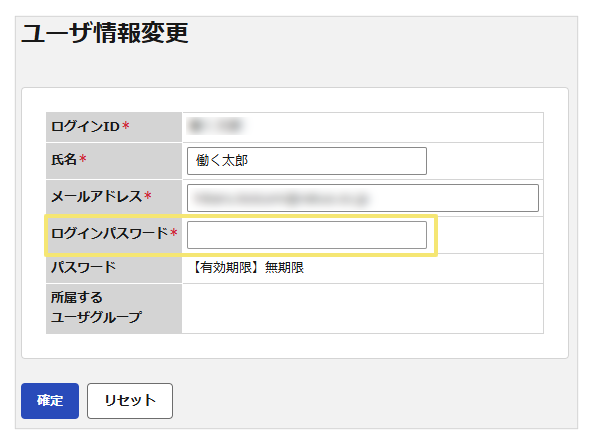Click the 確定 confirm button
Viewport: 597px width, 442px height.
[x=50, y=401]
